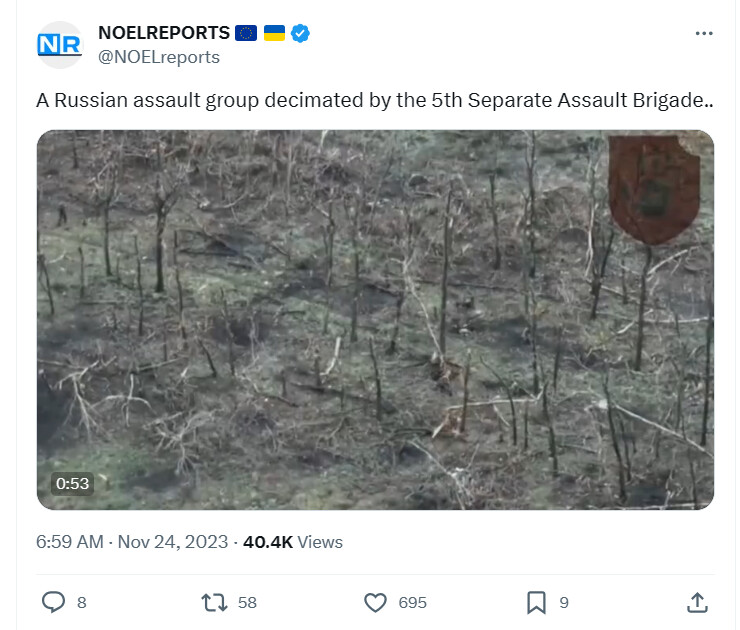Click the brigade shield emblem in video
This screenshot has width=740, height=630.
[x=654, y=190]
